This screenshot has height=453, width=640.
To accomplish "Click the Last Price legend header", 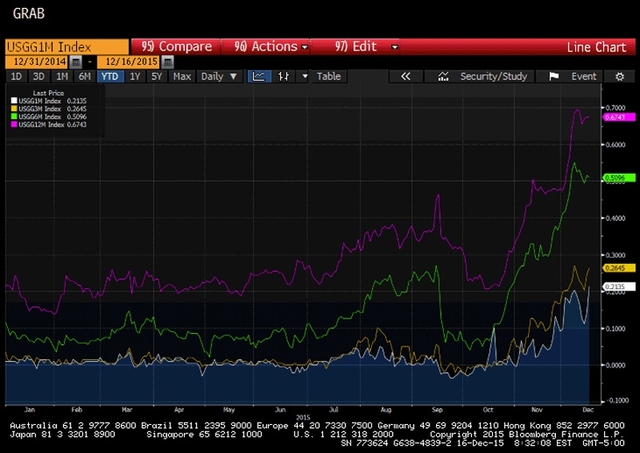I will click(x=48, y=93).
